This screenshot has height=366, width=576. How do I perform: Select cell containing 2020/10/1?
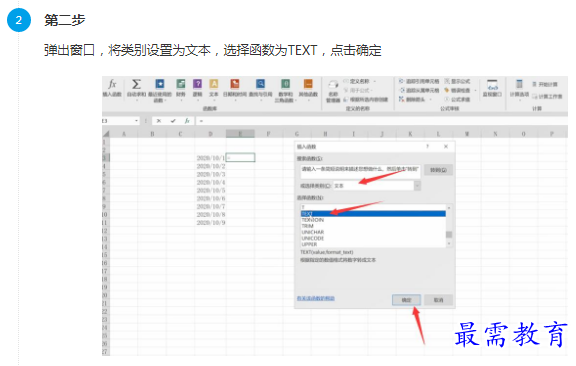point(210,158)
